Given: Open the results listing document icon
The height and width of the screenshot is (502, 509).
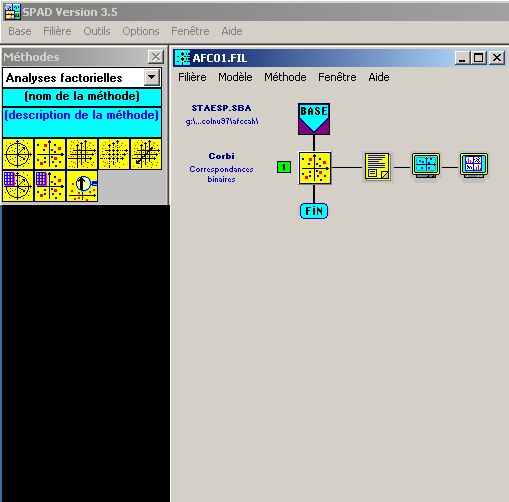Looking at the screenshot, I should (377, 166).
